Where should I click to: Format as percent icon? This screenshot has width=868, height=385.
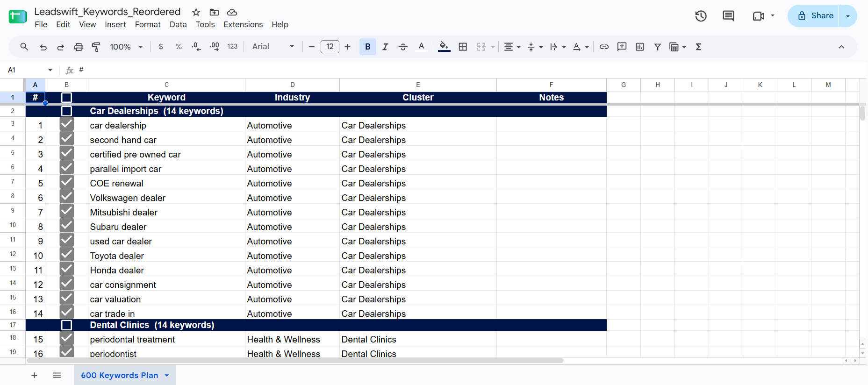(179, 47)
